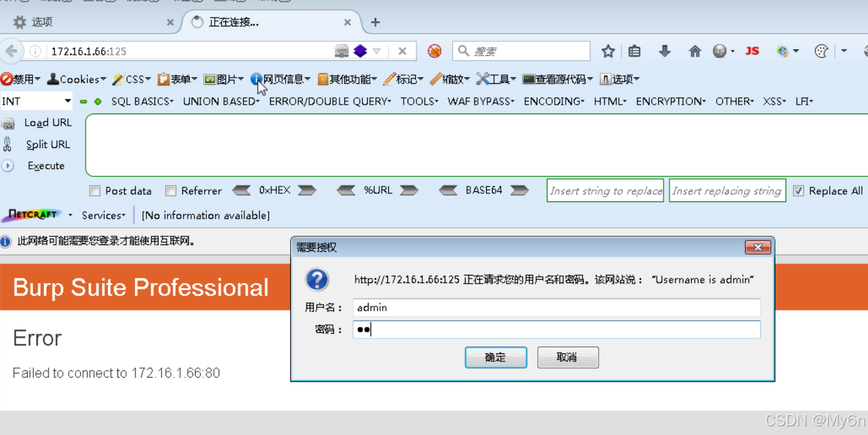Image resolution: width=868 pixels, height=435 pixels.
Task: Click the Split URL label
Action: click(x=48, y=145)
